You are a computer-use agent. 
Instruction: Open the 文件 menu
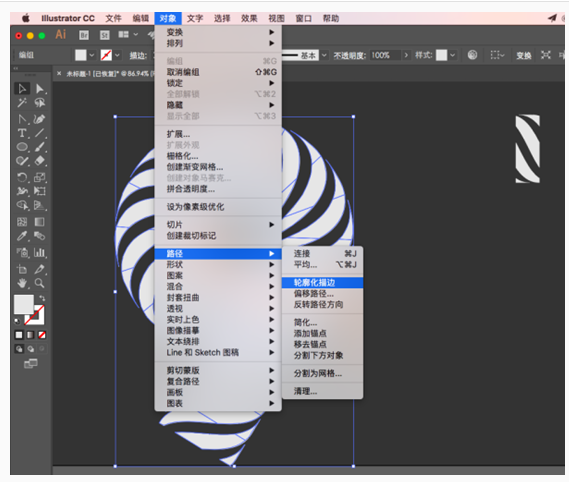click(114, 18)
